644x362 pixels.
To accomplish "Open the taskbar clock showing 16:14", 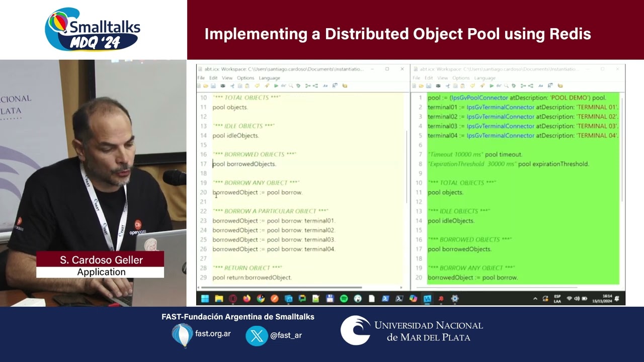I will pos(603,299).
